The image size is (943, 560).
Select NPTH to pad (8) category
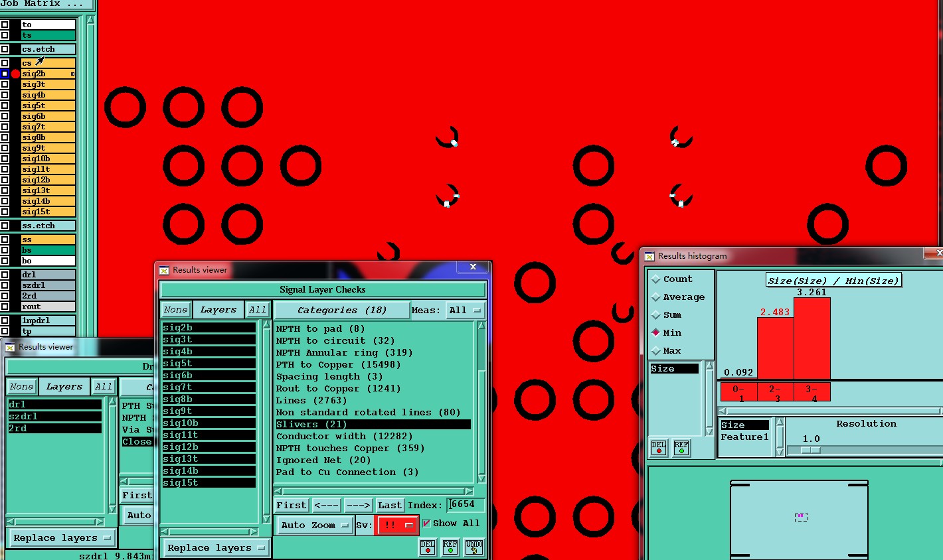pyautogui.click(x=321, y=329)
